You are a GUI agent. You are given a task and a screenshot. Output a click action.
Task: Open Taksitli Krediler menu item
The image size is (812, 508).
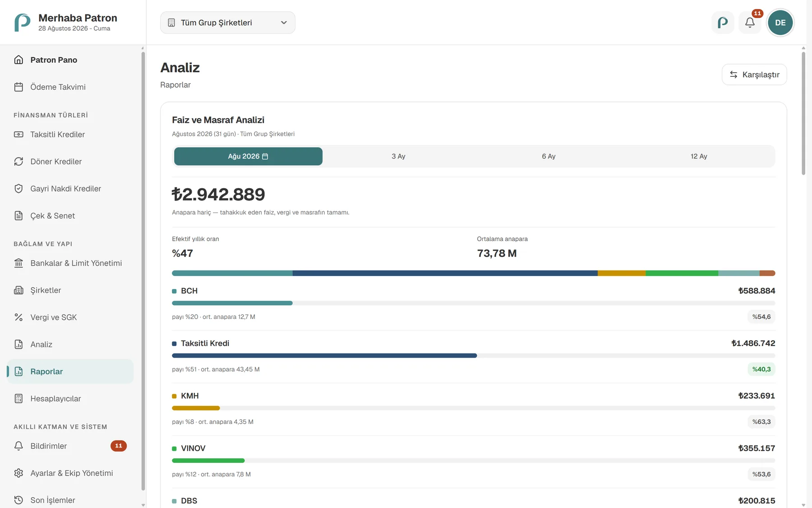70,135
